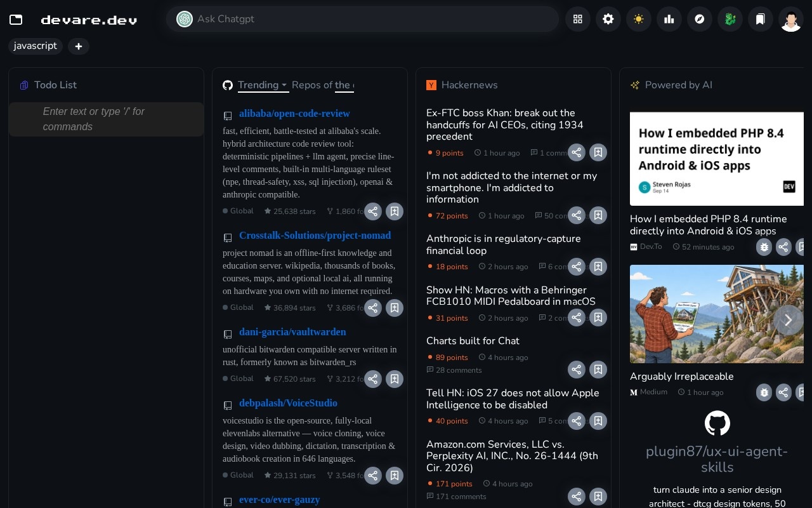Open alibaba/open-code-review repository link
Viewport: 812px width, 508px height.
[x=294, y=114]
